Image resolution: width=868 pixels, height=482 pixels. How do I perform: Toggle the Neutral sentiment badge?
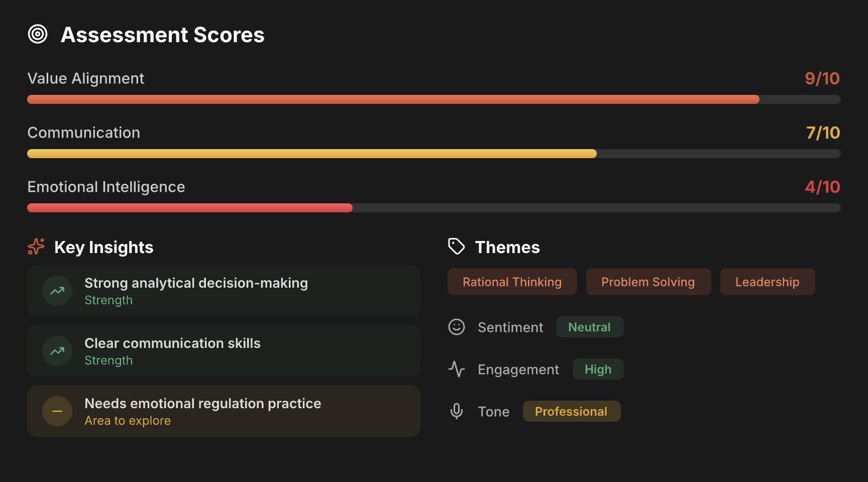coord(589,327)
